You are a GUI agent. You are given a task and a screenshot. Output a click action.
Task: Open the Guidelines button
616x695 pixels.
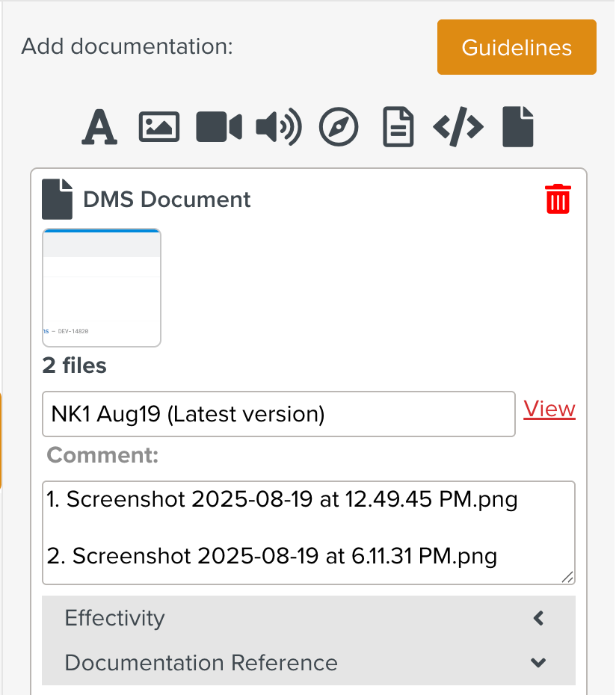point(517,48)
